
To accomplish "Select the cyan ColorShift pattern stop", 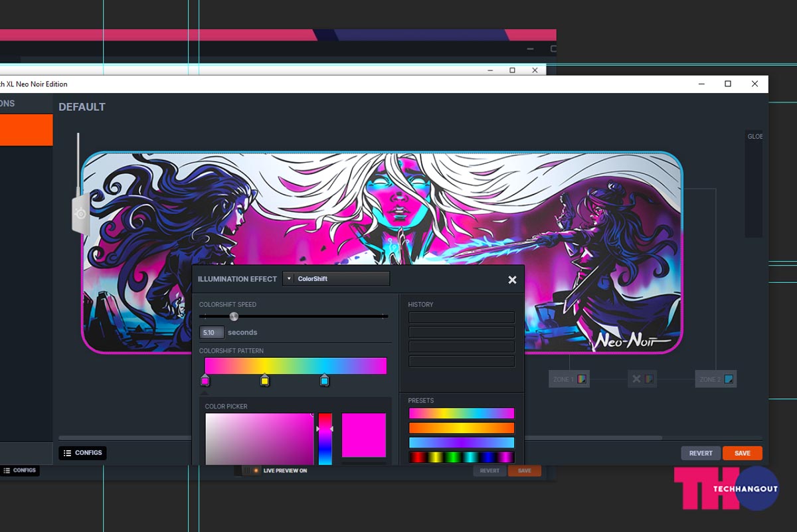I will 324,381.
